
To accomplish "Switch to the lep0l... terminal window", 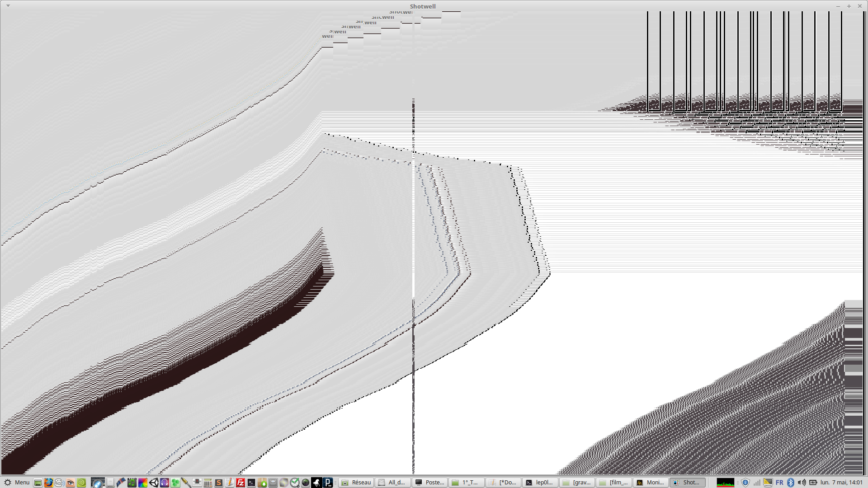I will (540, 483).
